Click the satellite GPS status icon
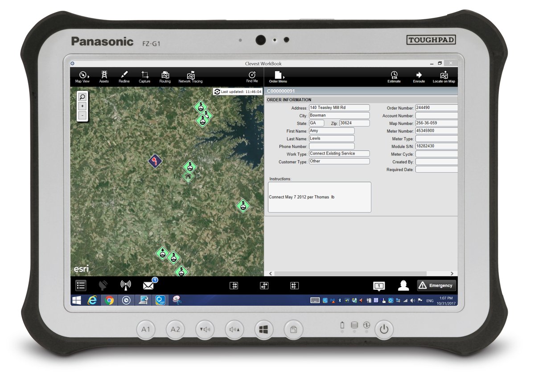The image size is (535, 392). 103,286
